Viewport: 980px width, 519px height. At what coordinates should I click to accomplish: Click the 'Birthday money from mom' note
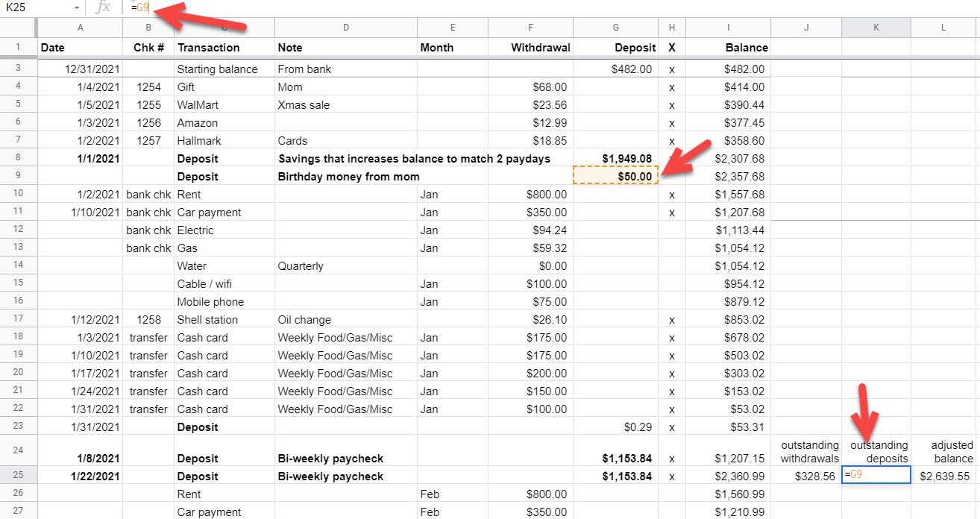[348, 177]
